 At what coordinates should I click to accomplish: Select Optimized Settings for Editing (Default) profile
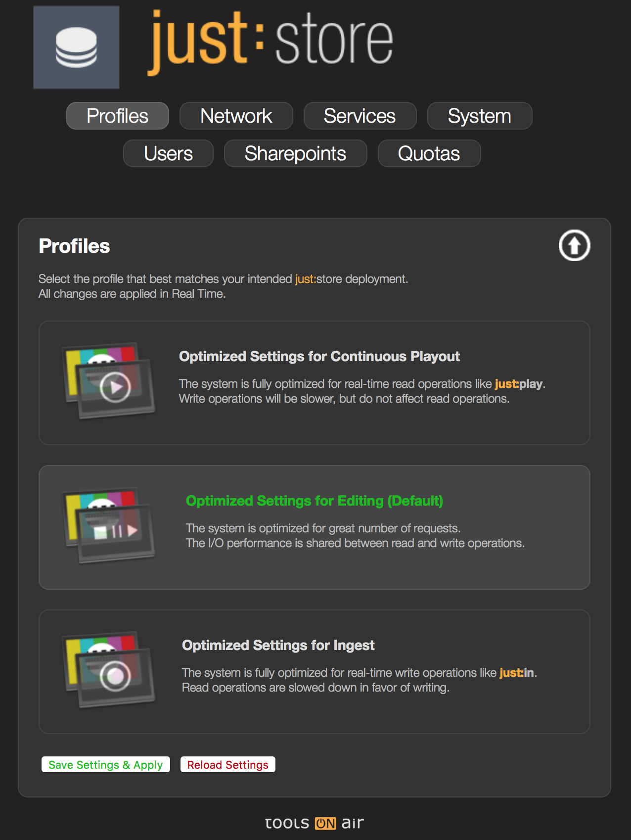(315, 527)
